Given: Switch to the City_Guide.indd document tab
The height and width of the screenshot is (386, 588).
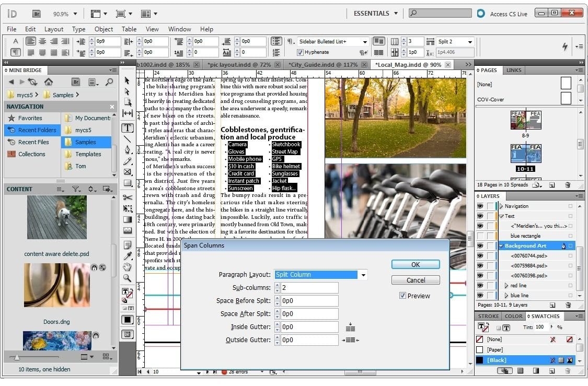Looking at the screenshot, I should pos(320,65).
